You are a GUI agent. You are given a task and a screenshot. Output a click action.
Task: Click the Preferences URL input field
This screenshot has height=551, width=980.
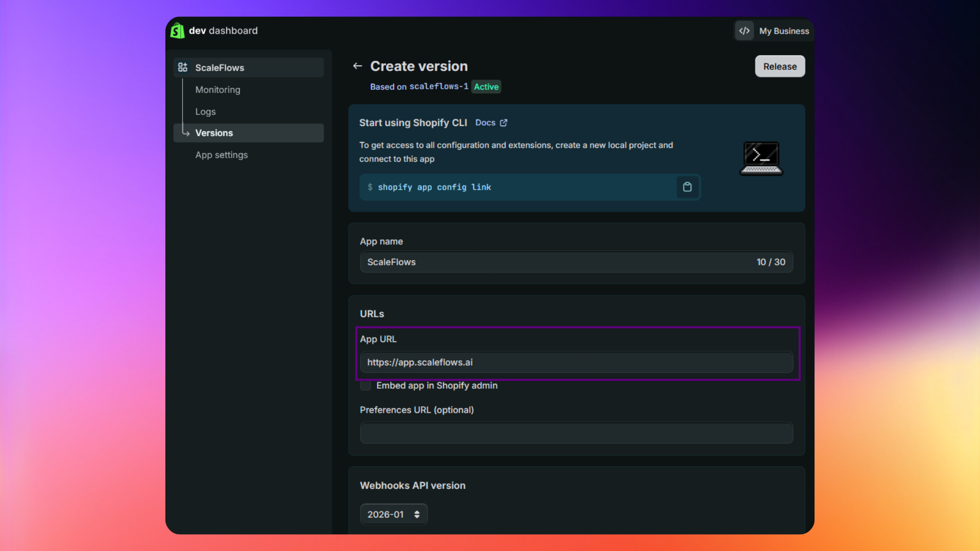click(576, 433)
